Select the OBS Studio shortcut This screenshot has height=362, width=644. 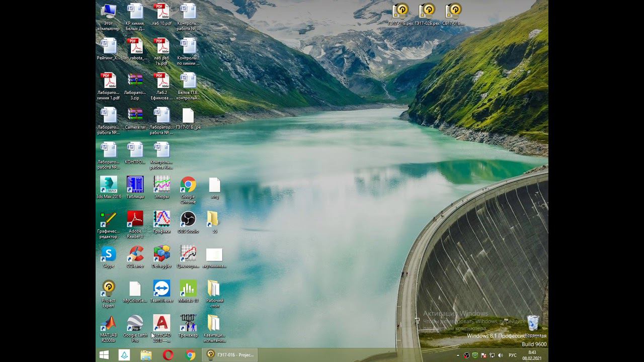(188, 222)
